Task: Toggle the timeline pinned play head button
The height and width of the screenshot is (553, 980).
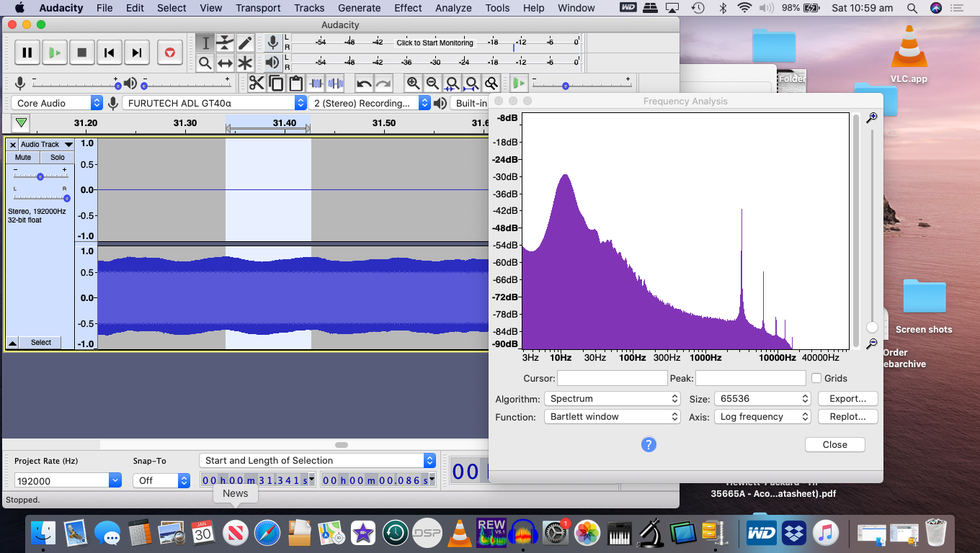Action: click(x=22, y=123)
